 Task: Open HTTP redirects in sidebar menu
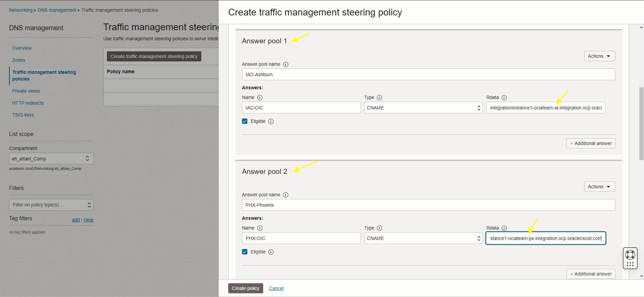tap(28, 103)
